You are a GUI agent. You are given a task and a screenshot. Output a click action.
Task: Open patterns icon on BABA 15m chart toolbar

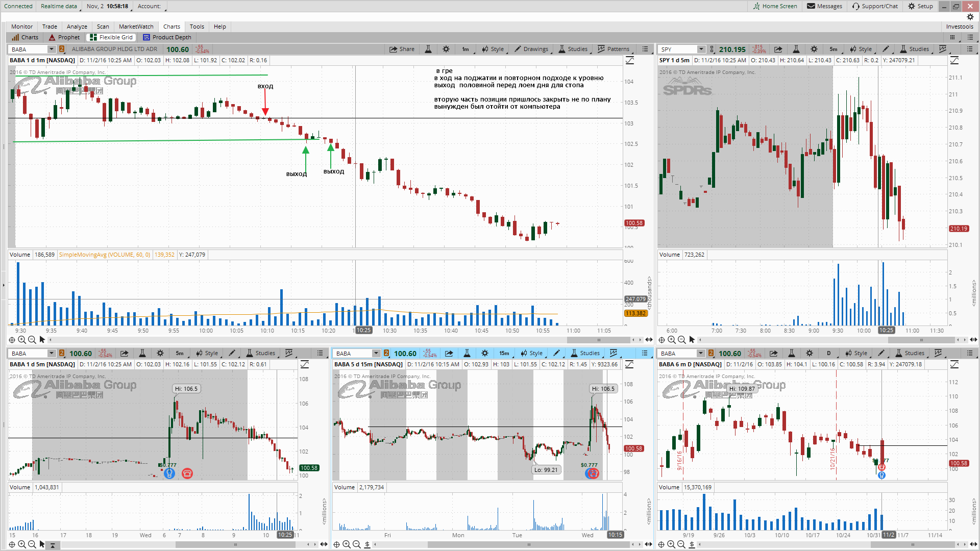point(614,353)
